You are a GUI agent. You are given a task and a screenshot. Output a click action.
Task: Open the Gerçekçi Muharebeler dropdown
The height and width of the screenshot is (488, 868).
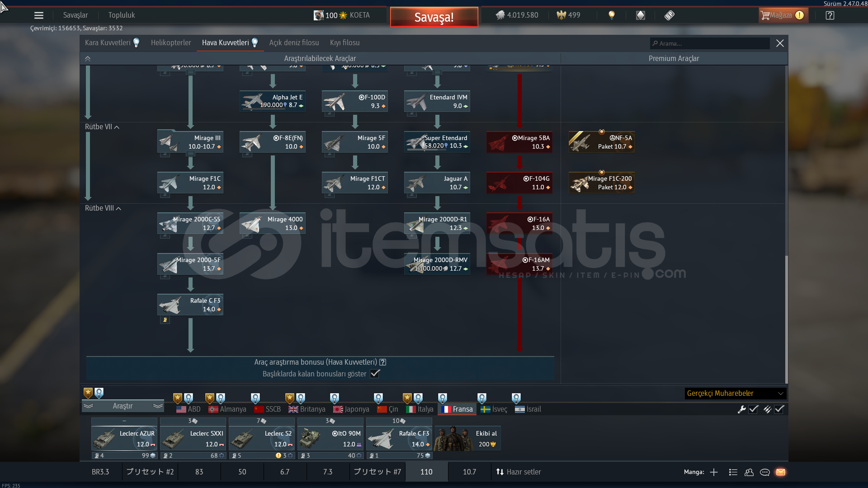735,394
